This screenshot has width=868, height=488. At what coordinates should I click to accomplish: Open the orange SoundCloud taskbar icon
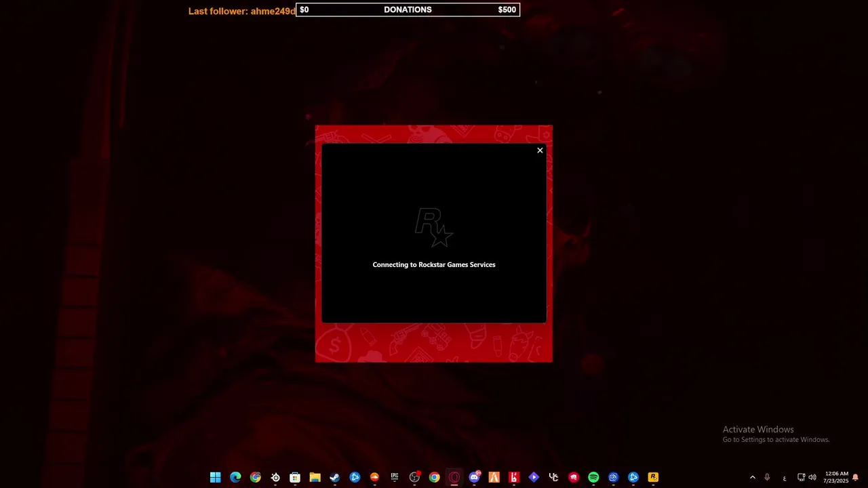click(374, 477)
